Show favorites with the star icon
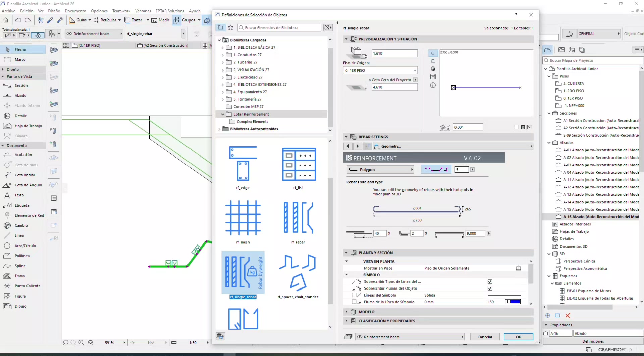The image size is (644, 356). click(231, 28)
